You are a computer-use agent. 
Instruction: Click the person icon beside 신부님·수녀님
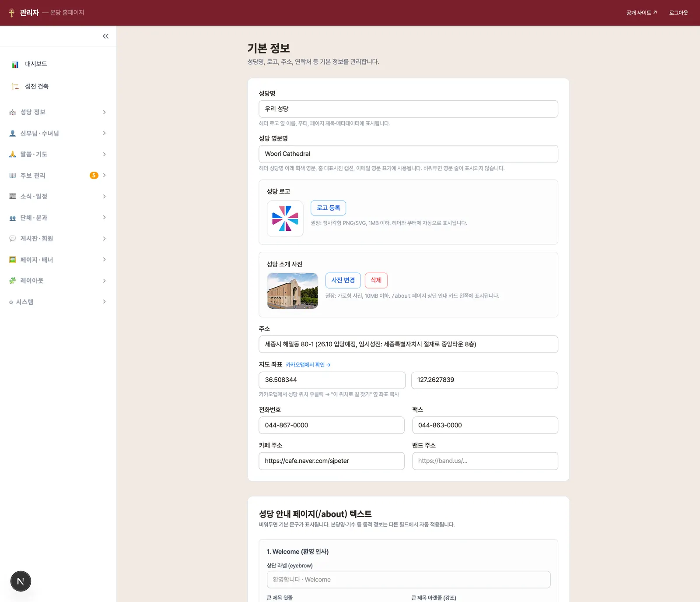(13, 134)
